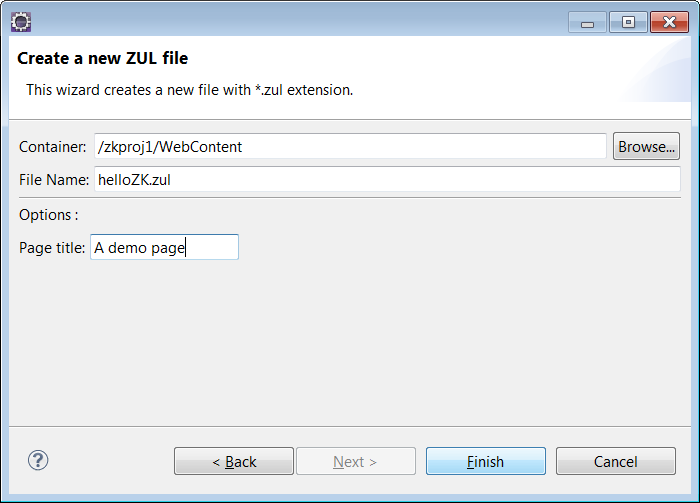Click the "Options :" section label
Image resolution: width=700 pixels, height=503 pixels.
click(x=49, y=215)
